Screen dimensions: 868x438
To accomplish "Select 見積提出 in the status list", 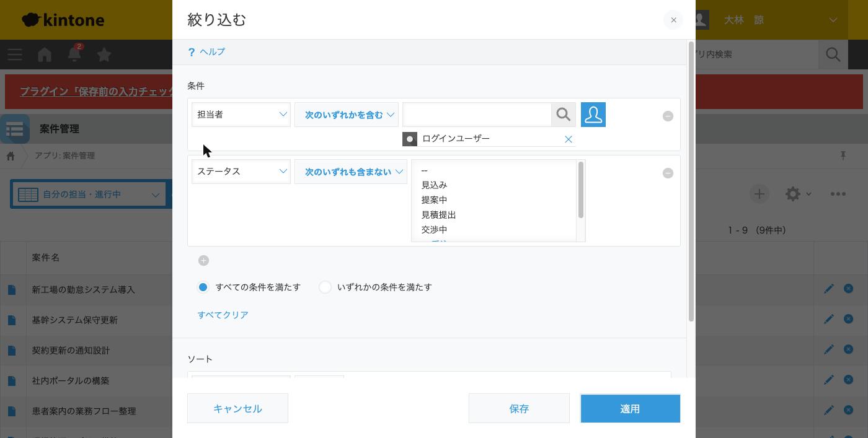I will (494, 215).
